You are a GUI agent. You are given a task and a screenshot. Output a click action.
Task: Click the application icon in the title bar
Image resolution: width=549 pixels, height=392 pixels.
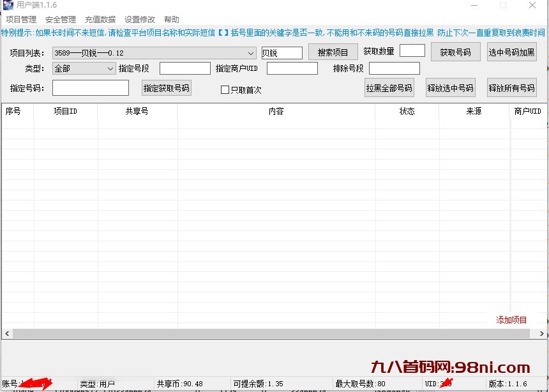tap(8, 5)
